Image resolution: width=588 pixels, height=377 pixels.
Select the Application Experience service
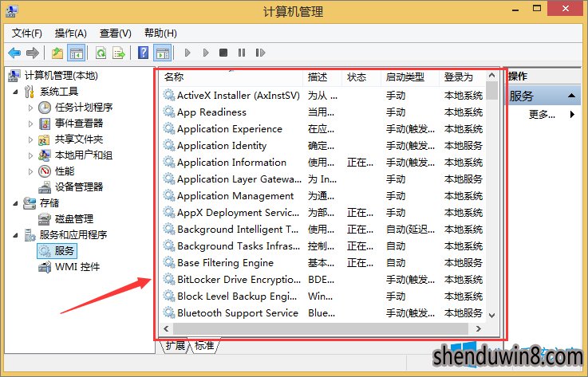[322, 129]
